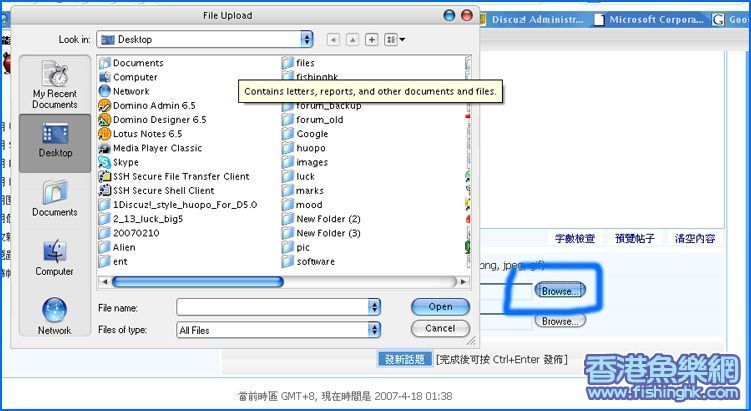The image size is (751, 411).
Task: Select the marks folder
Action: [x=303, y=191]
